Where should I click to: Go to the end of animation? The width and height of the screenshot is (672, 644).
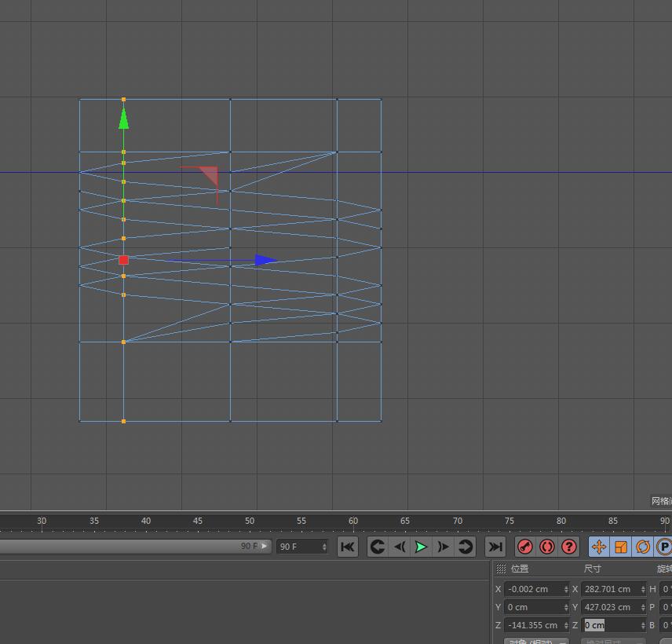[x=495, y=547]
